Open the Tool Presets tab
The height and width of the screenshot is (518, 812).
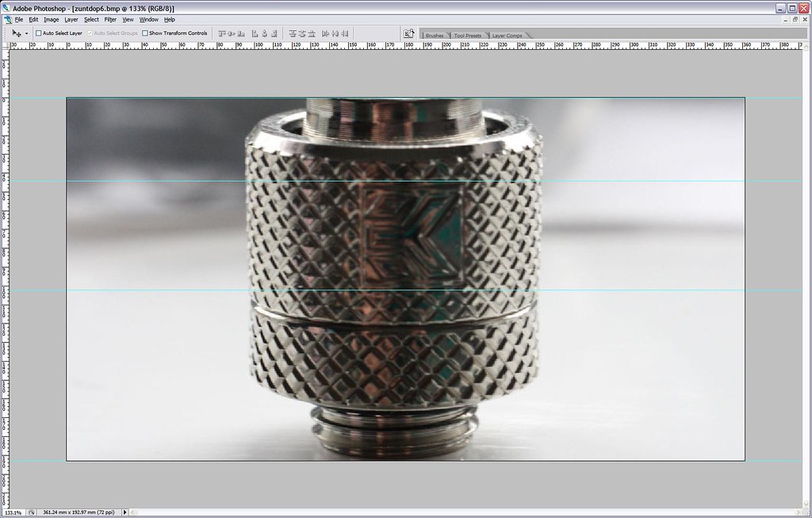point(468,35)
